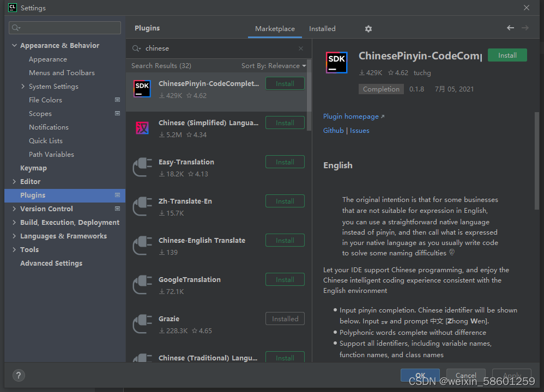Open the Sort By: Relevance dropdown
The image size is (544, 392).
click(x=274, y=66)
